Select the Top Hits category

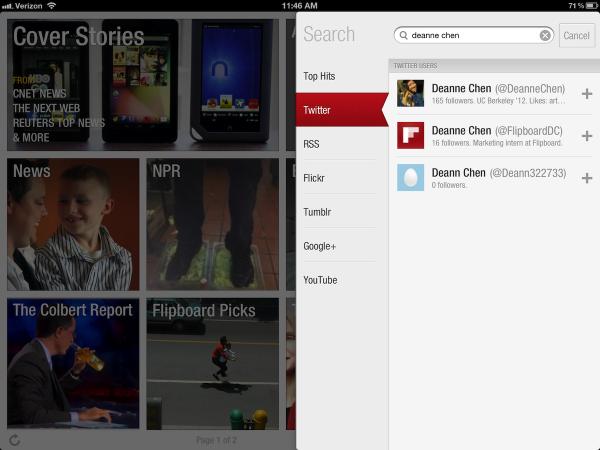pyautogui.click(x=339, y=76)
